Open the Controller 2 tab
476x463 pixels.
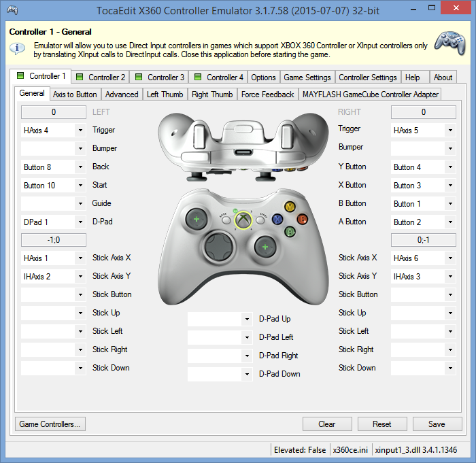[x=101, y=77]
